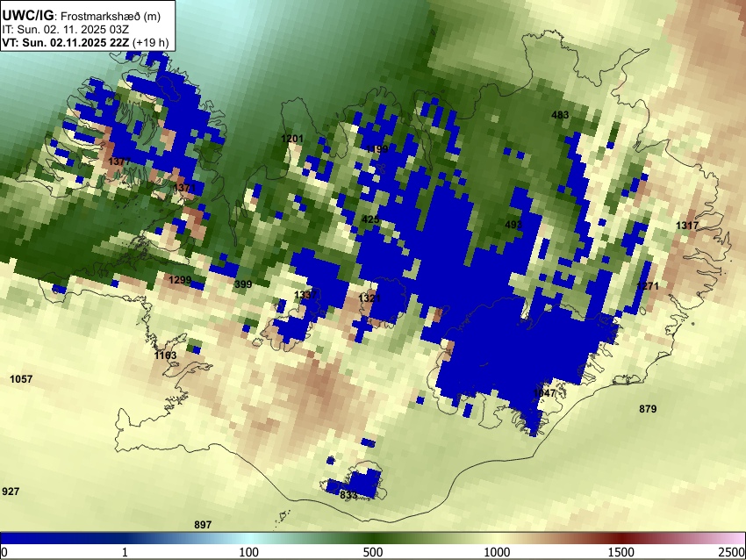
Task: Click the map value 1299
Action: coord(180,280)
